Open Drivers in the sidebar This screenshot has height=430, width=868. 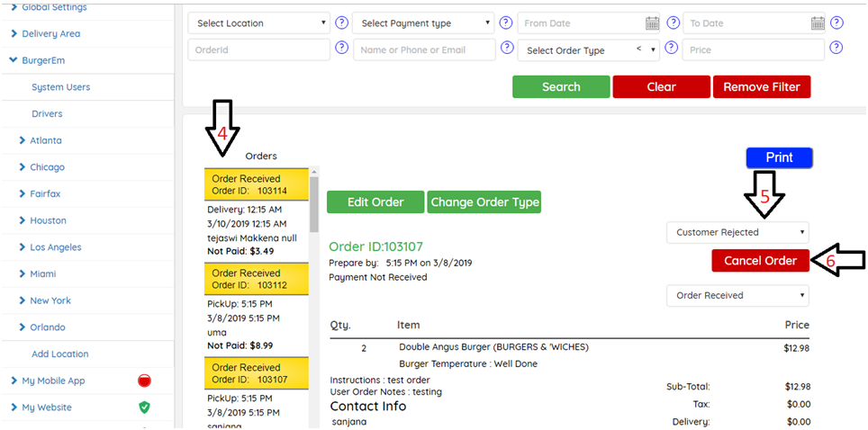[x=47, y=114]
